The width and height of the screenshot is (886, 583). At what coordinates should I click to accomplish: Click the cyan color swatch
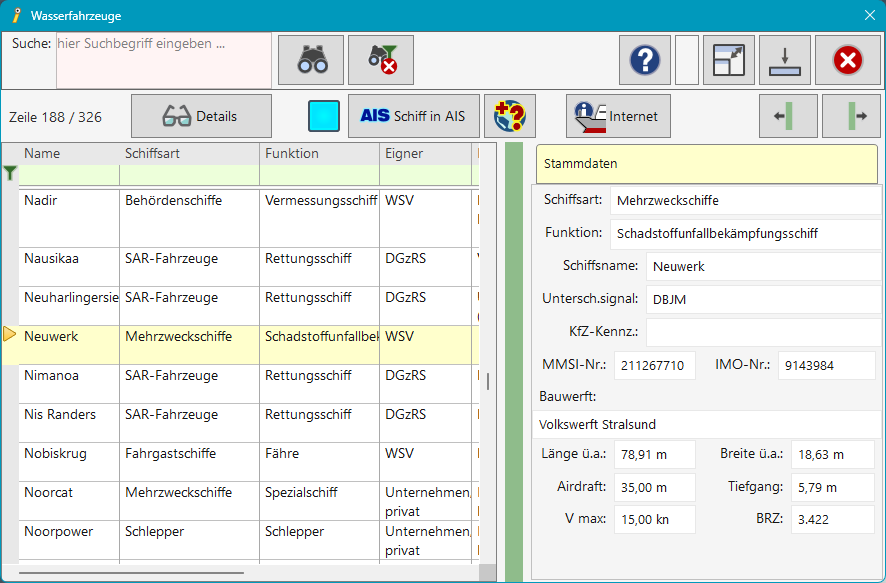(322, 115)
